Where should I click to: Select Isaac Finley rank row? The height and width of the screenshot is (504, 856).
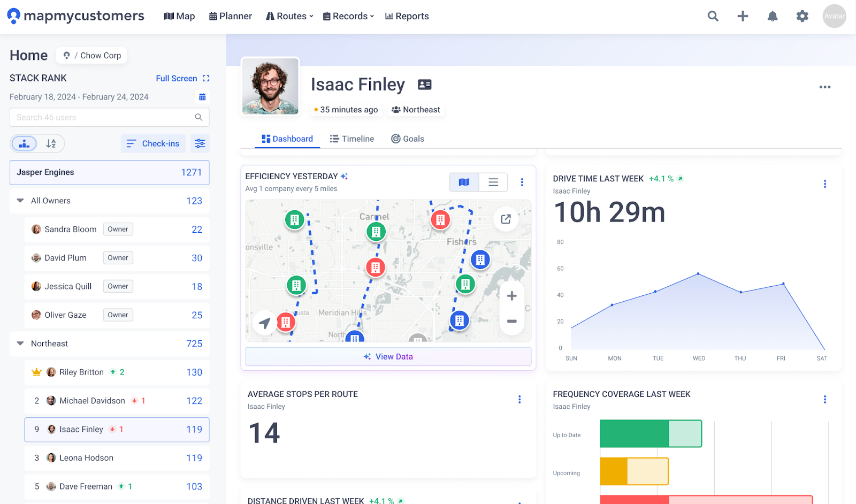pyautogui.click(x=117, y=430)
